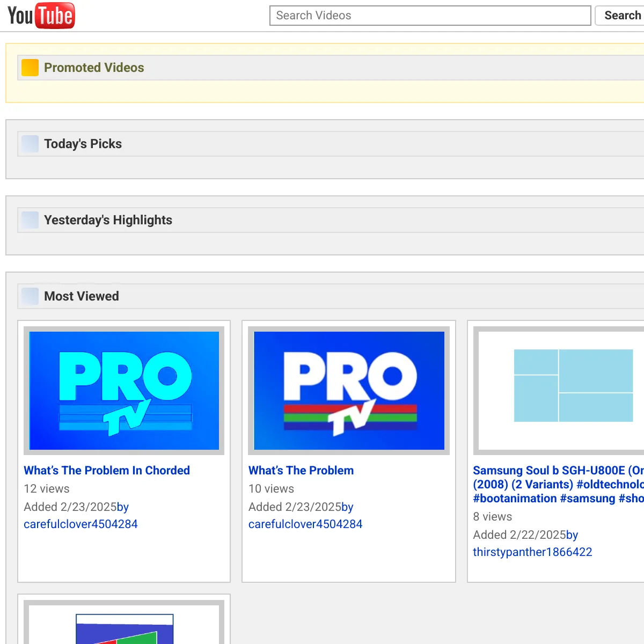The height and width of the screenshot is (644, 644).
Task: Open the Samsung Soul b SGH-U800E link
Action: [558, 484]
